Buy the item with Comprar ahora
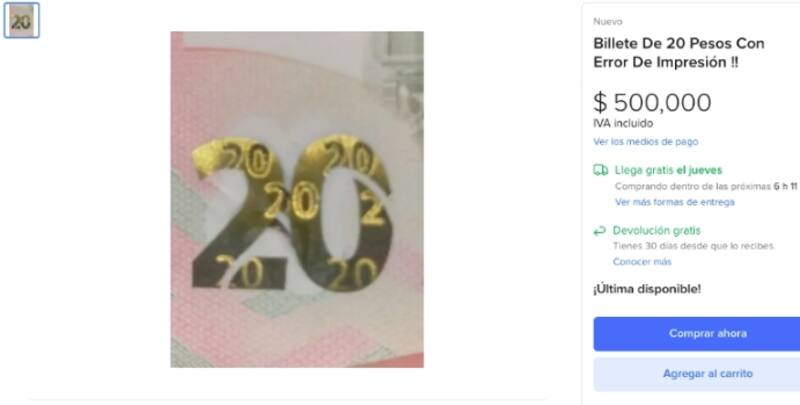Viewport: 800px width, 405px height. click(x=707, y=334)
